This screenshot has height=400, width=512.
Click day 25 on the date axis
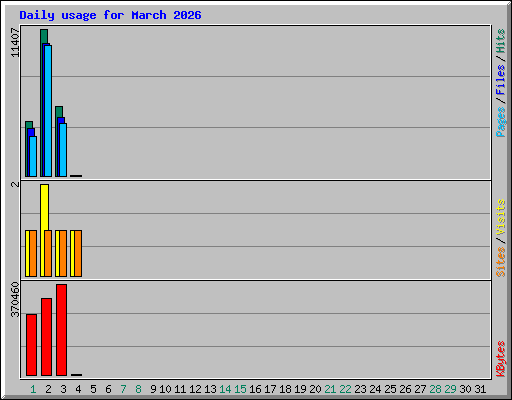tap(390, 389)
